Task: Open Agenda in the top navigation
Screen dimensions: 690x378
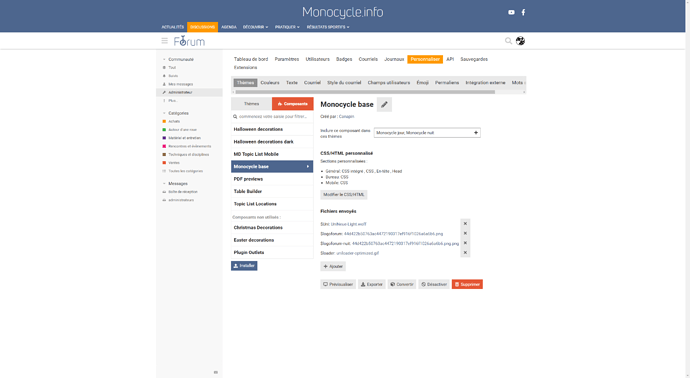Action: [x=229, y=27]
